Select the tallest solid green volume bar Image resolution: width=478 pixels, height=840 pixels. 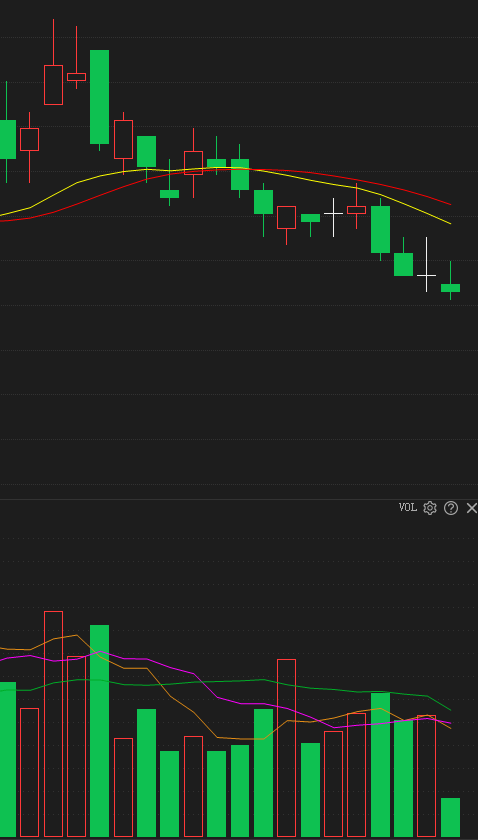pyautogui.click(x=99, y=731)
